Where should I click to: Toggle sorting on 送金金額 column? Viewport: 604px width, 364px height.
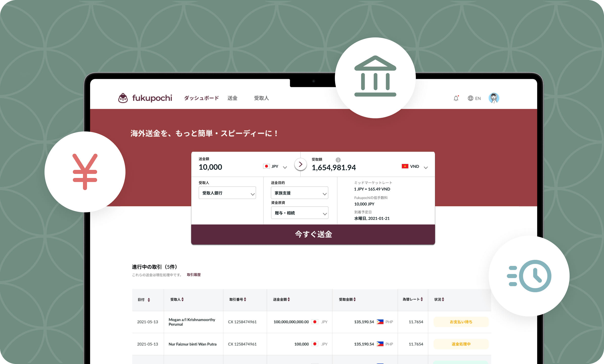pyautogui.click(x=289, y=299)
